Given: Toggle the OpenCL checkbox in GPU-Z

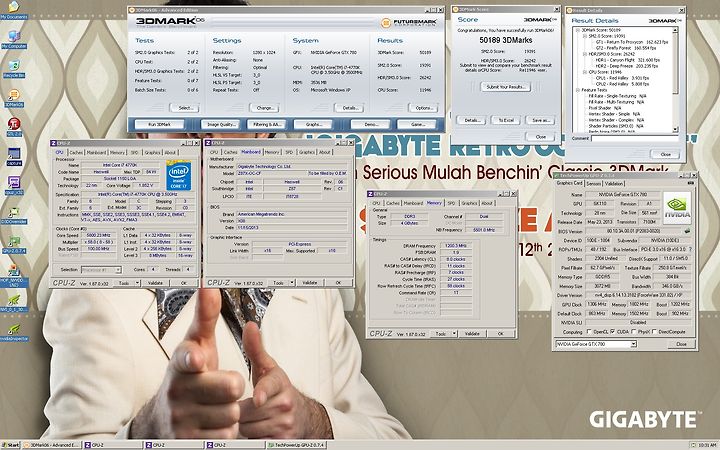Looking at the screenshot, I should tap(589, 332).
